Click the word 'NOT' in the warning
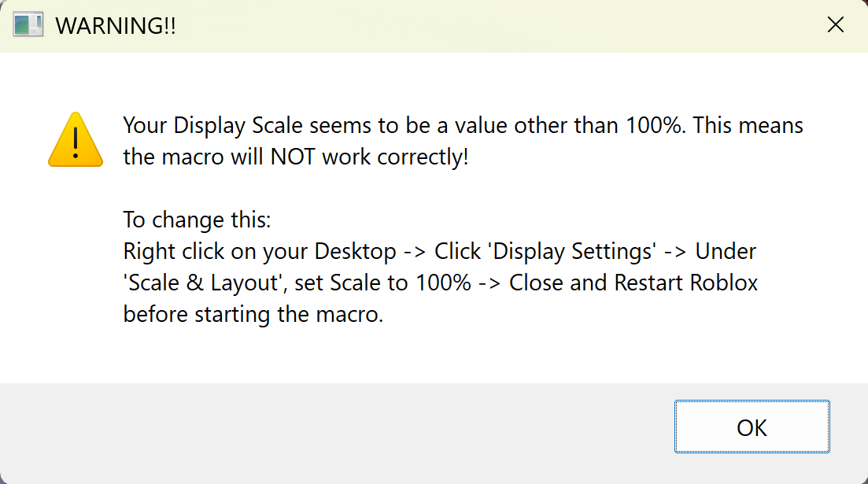 (x=294, y=157)
